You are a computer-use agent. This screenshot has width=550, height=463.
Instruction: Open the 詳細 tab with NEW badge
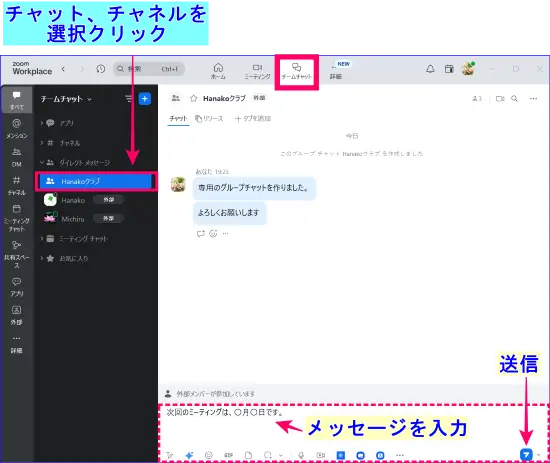(x=336, y=71)
